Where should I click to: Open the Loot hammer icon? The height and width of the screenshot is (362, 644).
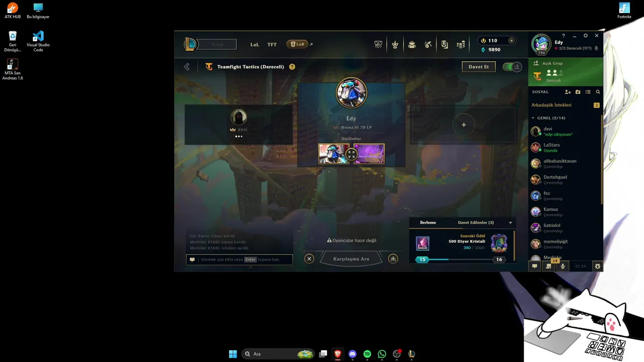point(428,45)
